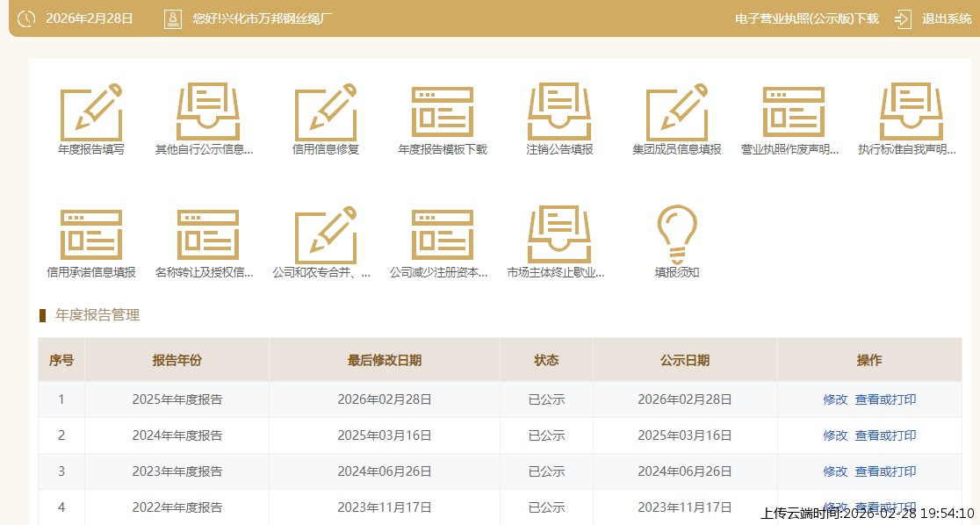Click the 名称转让及授权信息 icon
This screenshot has width=980, height=525.
pyautogui.click(x=207, y=235)
